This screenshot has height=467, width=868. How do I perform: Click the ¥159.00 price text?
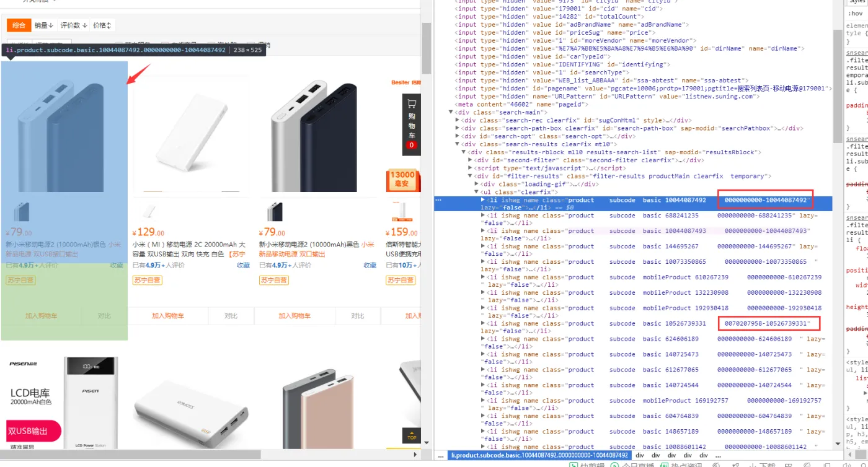click(x=402, y=233)
